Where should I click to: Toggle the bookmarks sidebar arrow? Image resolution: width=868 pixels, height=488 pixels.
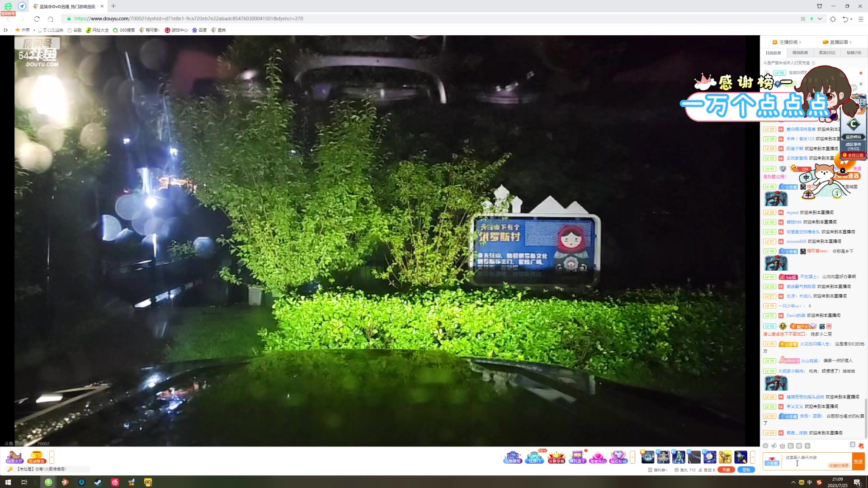click(6, 30)
